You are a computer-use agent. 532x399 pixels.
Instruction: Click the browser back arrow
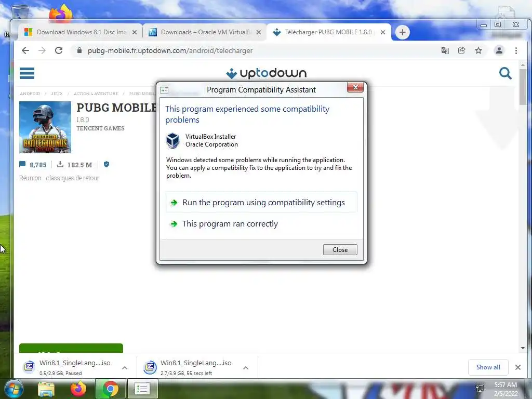25,50
